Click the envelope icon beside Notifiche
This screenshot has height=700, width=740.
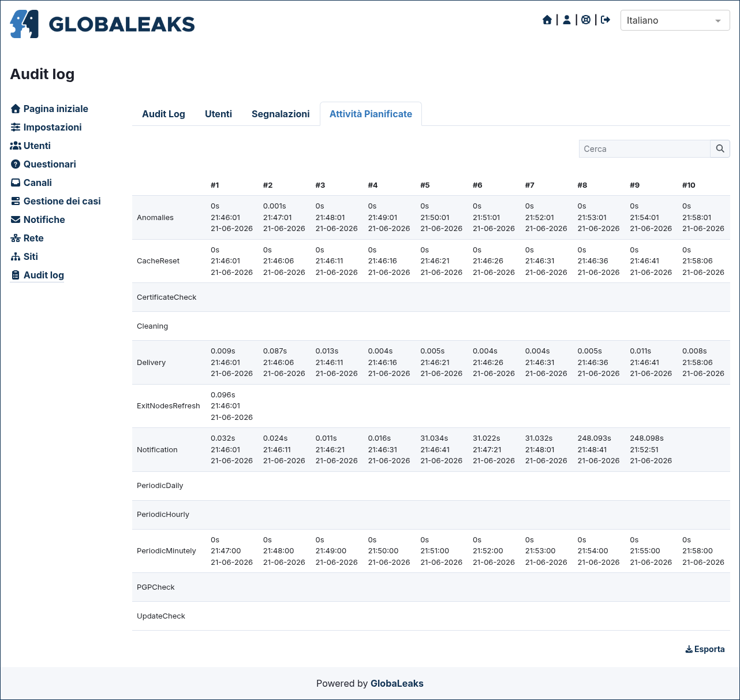(16, 219)
